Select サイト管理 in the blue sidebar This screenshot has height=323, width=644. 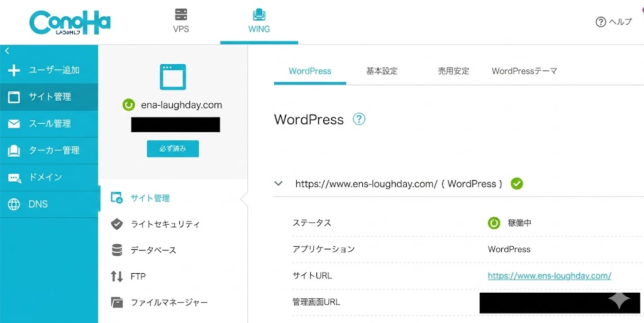click(49, 97)
